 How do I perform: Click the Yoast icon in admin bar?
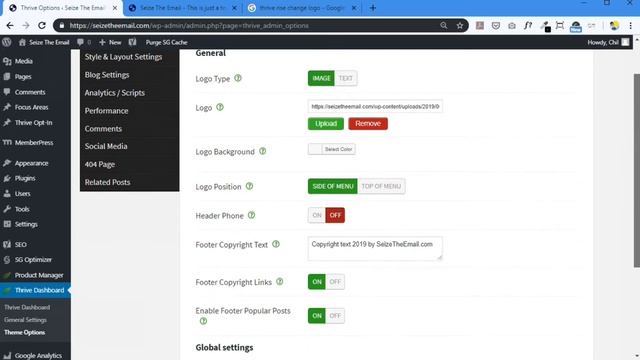(132, 42)
